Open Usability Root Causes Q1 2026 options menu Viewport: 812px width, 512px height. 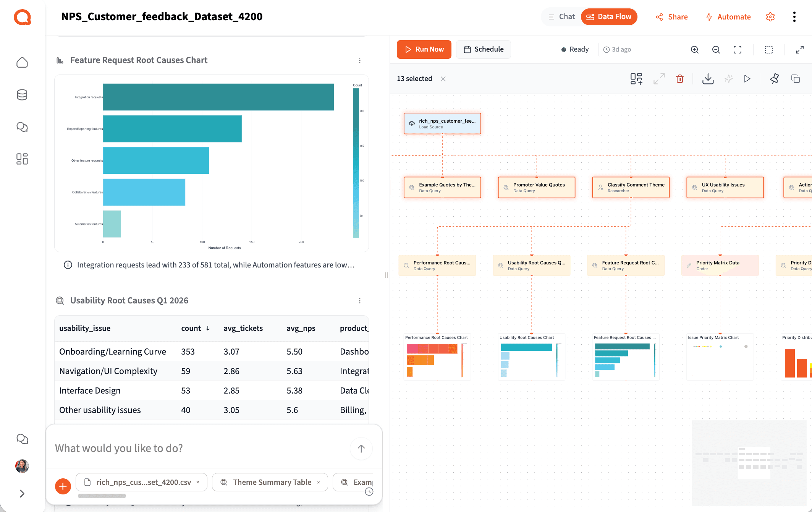click(x=359, y=300)
